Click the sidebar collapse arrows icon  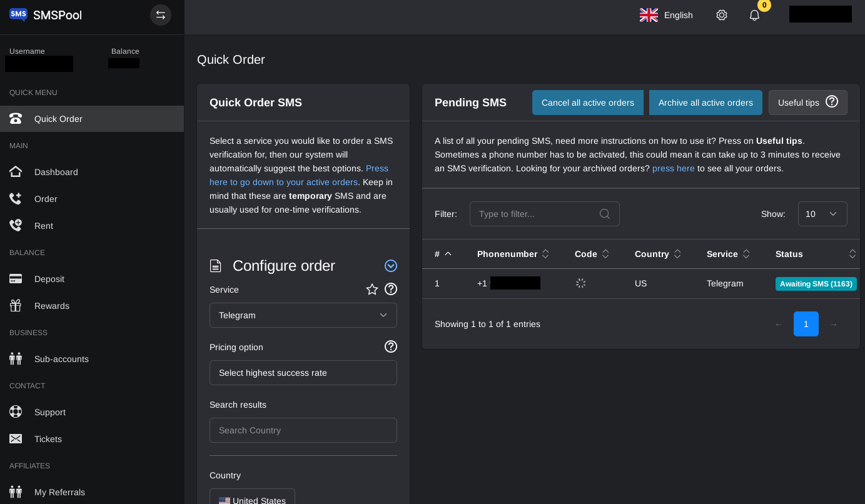pyautogui.click(x=161, y=15)
